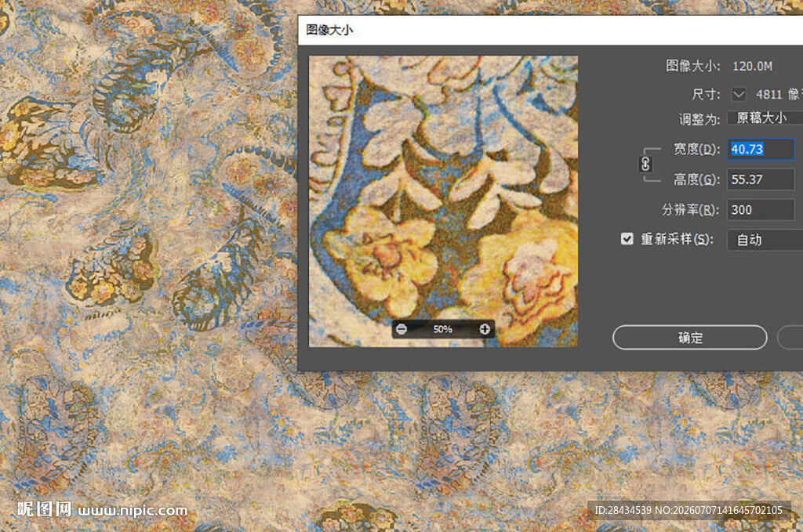This screenshot has width=803, height=532.
Task: Click the 昵图网 watermark logo
Action: [44, 509]
